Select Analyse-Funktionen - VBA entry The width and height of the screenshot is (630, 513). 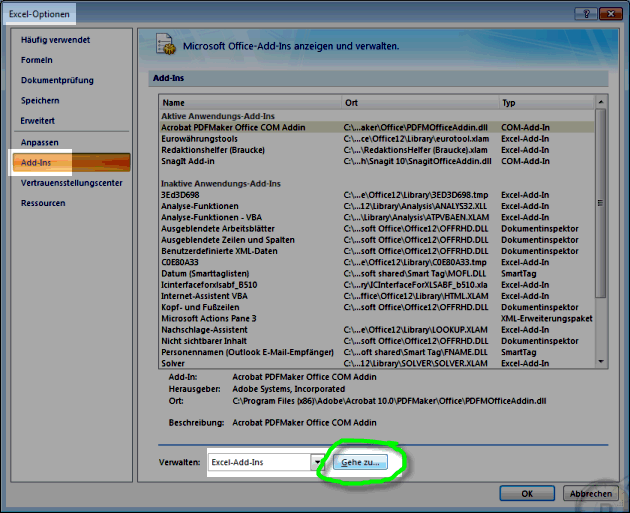pos(376,217)
